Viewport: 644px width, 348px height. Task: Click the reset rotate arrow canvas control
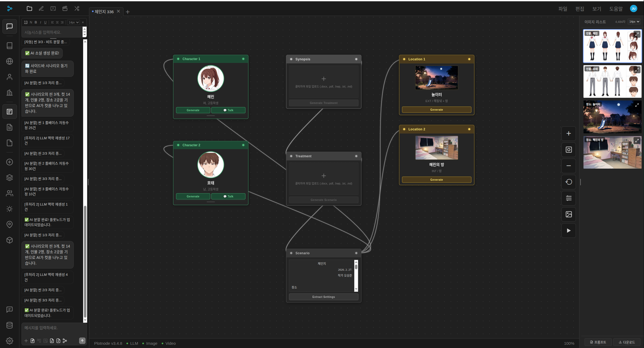click(x=569, y=182)
